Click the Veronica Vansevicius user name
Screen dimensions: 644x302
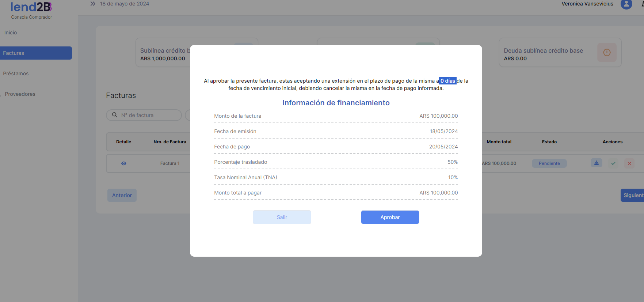click(587, 4)
